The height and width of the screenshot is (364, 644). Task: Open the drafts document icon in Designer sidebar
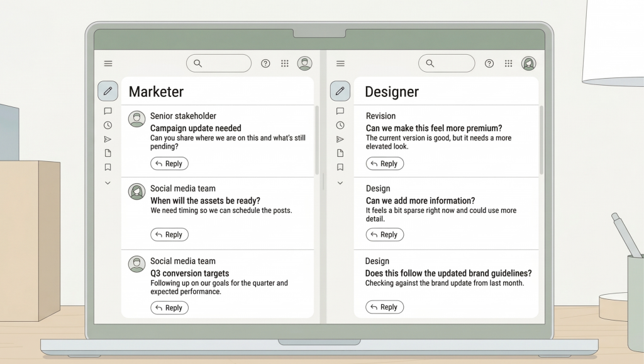(340, 152)
